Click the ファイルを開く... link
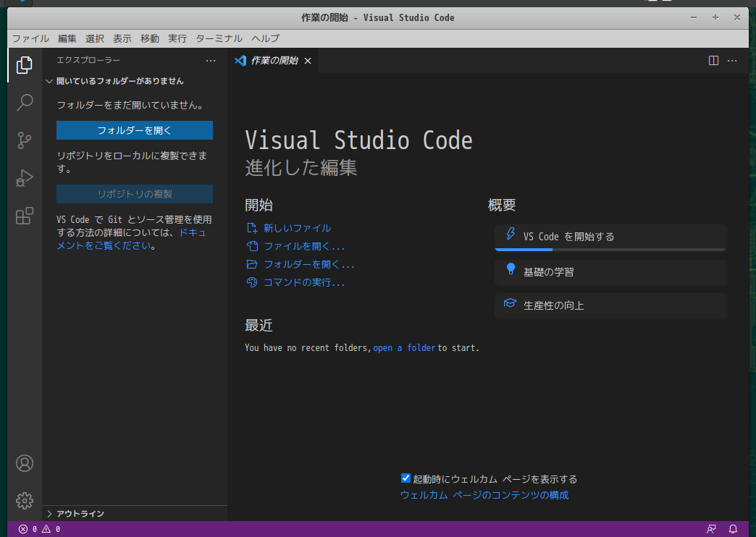Image resolution: width=756 pixels, height=537 pixels. [x=304, y=246]
